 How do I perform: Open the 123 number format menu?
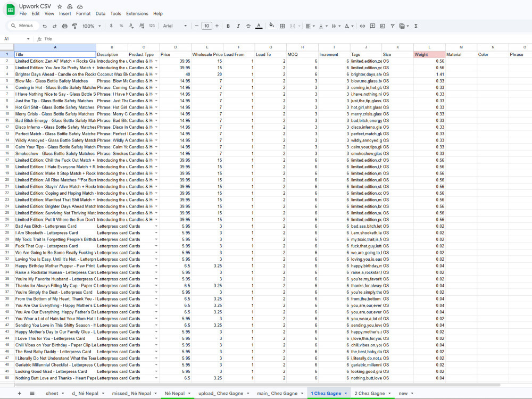click(152, 26)
